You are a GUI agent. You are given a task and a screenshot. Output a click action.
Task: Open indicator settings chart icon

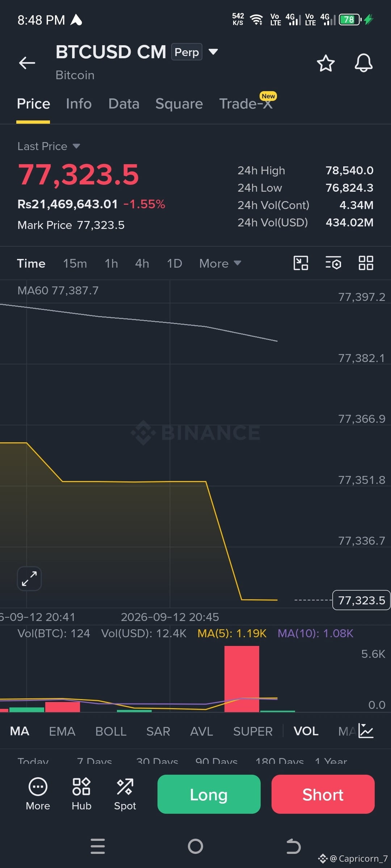[366, 731]
